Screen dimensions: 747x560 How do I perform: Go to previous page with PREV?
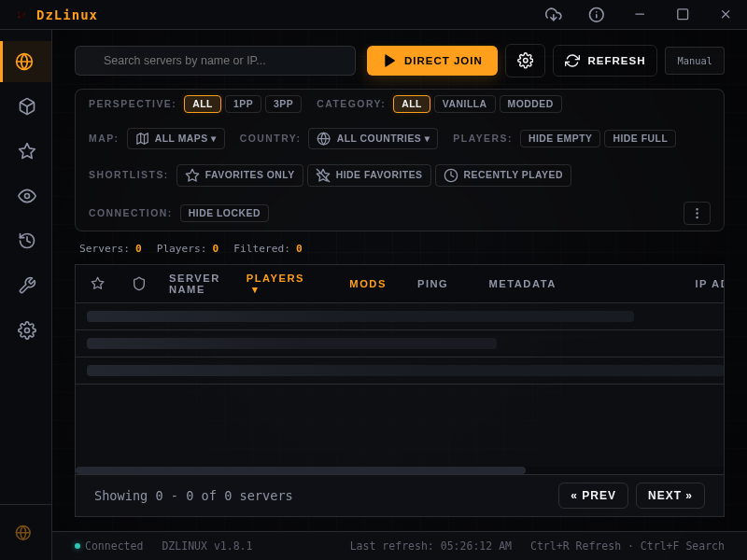tap(593, 496)
